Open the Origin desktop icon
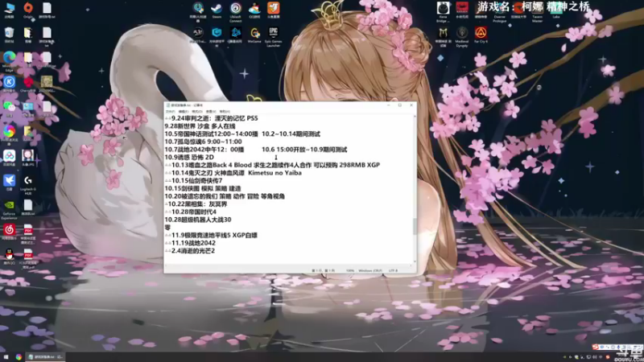Screen dimensions: 644x362 [28, 10]
